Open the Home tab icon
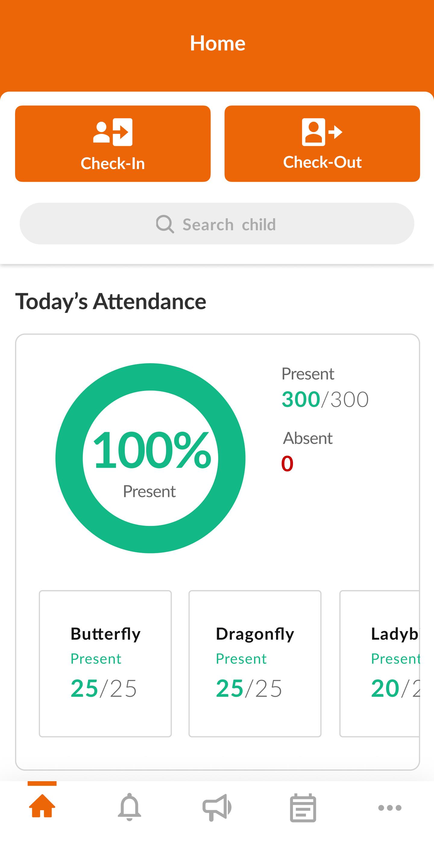This screenshot has width=434, height=868. [x=42, y=806]
